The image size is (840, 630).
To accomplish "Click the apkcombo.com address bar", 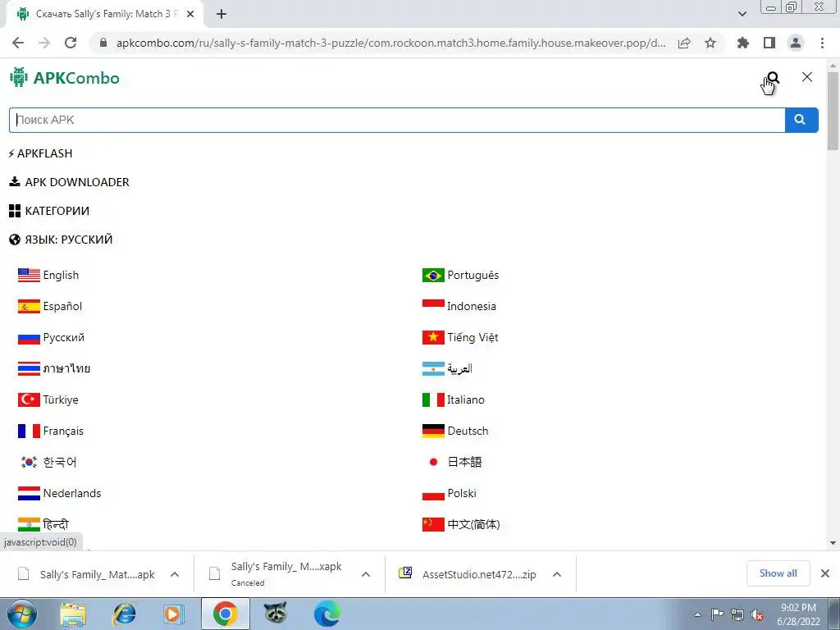I will 391,43.
